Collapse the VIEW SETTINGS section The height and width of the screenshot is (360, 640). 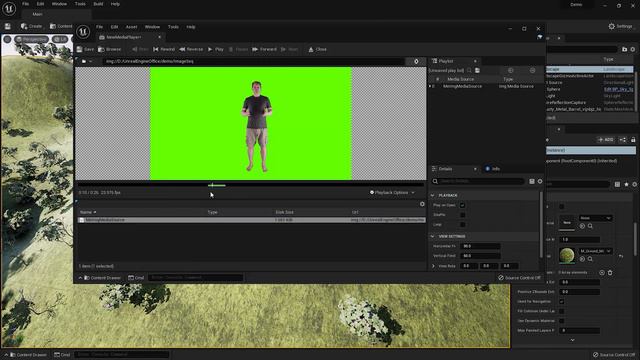(433, 236)
